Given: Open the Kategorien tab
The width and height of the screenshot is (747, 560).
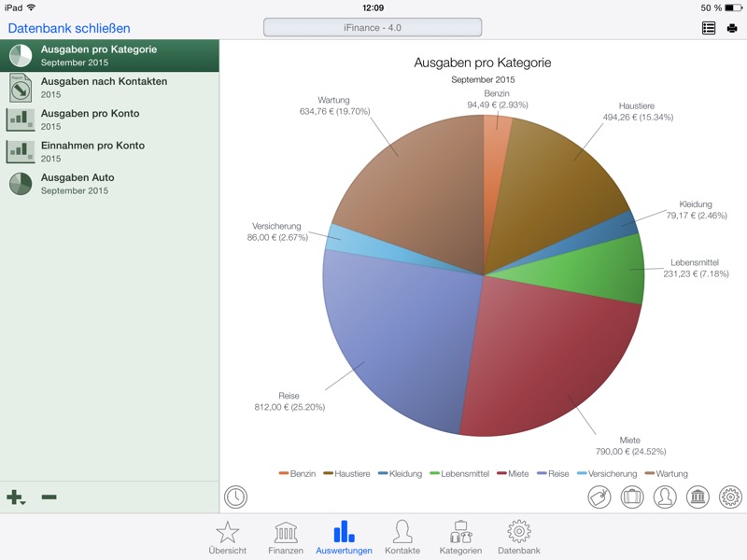Looking at the screenshot, I should click(460, 538).
